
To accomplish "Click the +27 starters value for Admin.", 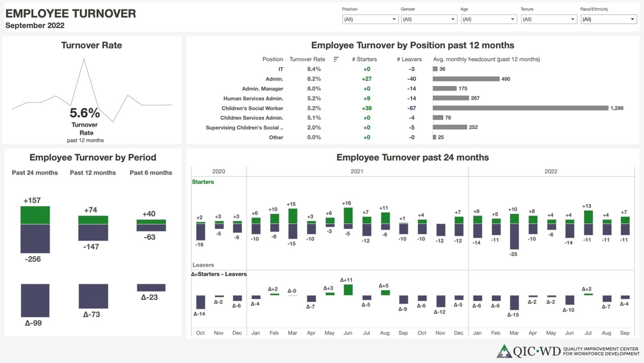I will [367, 79].
